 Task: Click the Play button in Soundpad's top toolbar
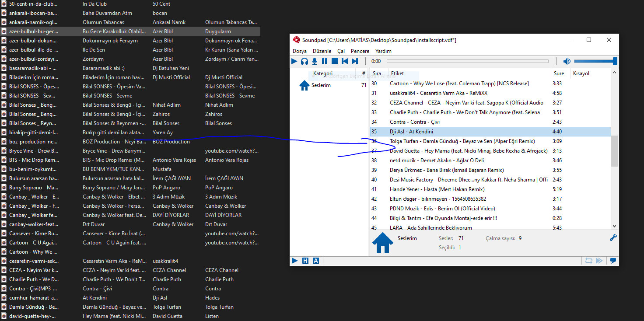[x=294, y=62]
